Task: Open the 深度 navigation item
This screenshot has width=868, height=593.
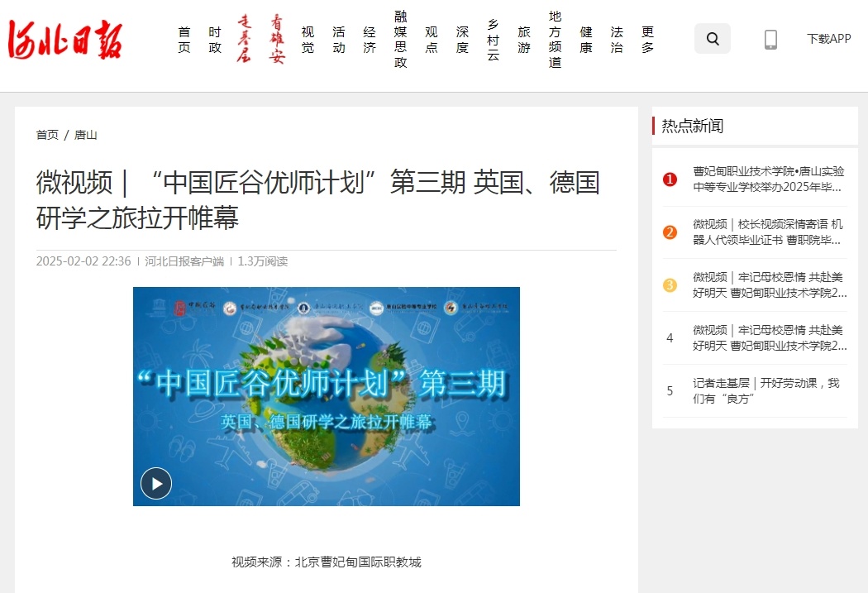Action: tap(462, 40)
